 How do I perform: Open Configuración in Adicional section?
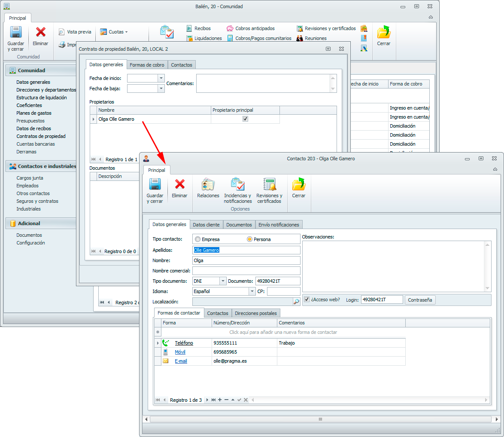click(x=30, y=243)
